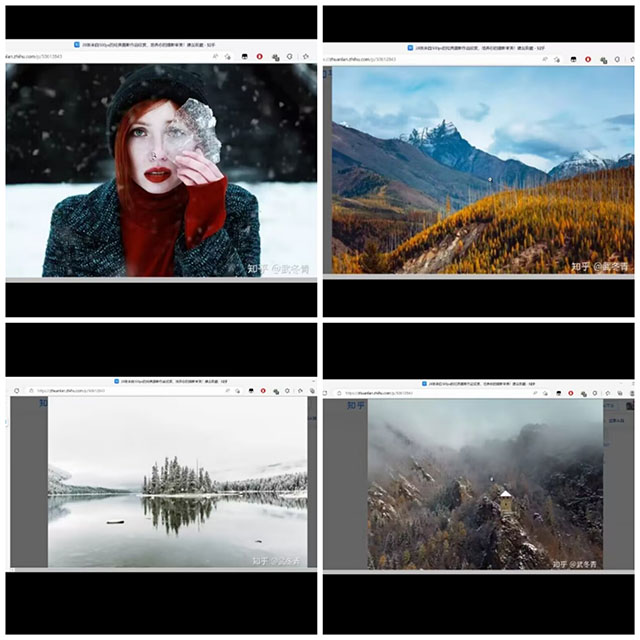The image size is (640, 640).
Task: Click the black extension icon in top-left browser toolbar
Action: 243,57
